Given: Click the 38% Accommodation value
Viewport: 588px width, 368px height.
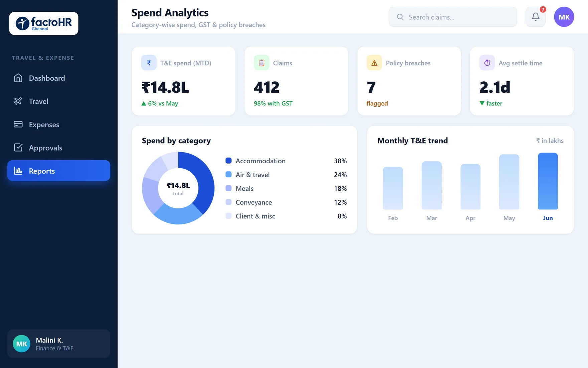Looking at the screenshot, I should (x=340, y=161).
